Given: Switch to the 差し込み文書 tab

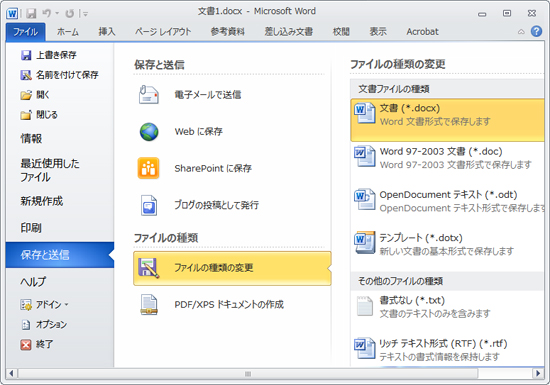Looking at the screenshot, I should point(288,32).
